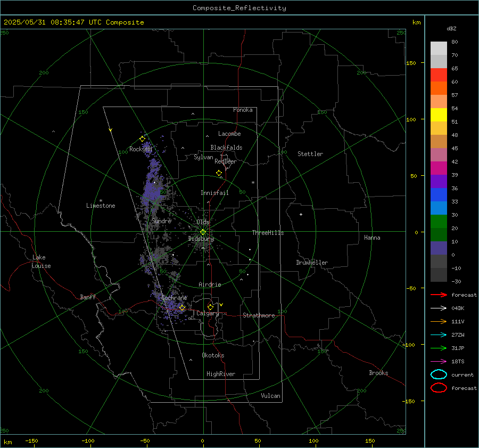Select the Sundre label on map
Image resolution: width=479 pixels, height=448 pixels.
[x=161, y=221]
